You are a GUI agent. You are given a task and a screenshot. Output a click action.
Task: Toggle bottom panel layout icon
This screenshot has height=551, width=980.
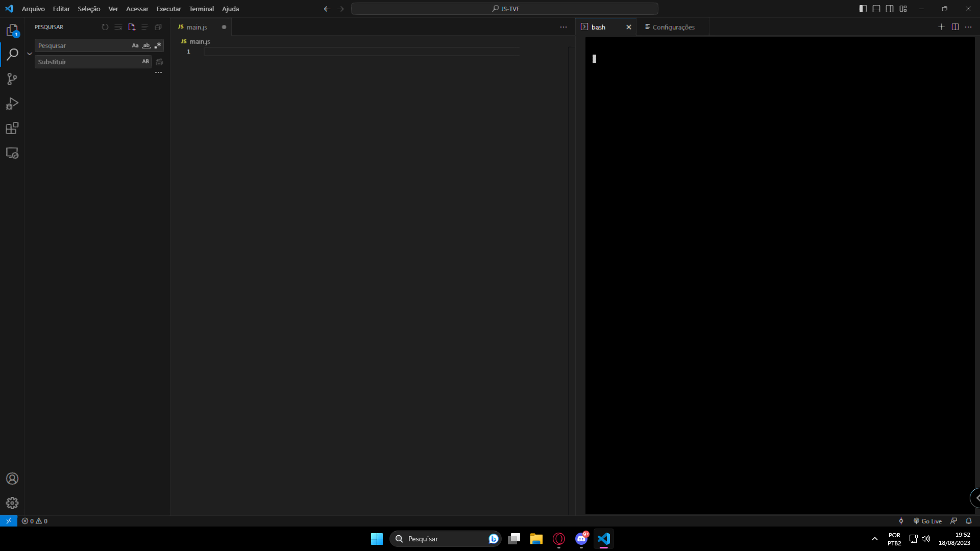(x=876, y=9)
